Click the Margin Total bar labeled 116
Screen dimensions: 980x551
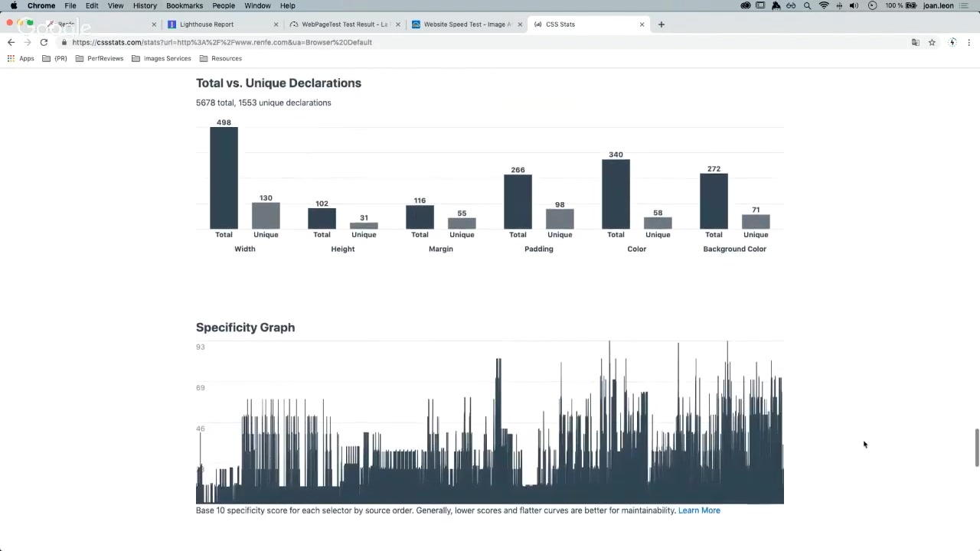(x=420, y=217)
